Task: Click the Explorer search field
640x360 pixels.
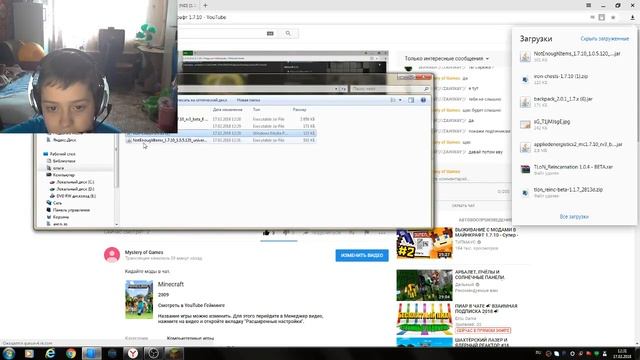Action: (390, 89)
